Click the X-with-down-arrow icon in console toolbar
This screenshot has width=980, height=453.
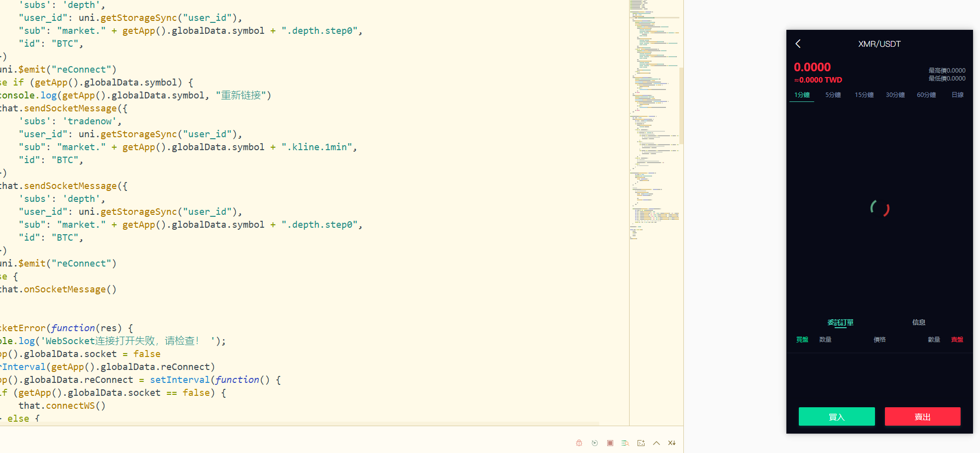(672, 443)
